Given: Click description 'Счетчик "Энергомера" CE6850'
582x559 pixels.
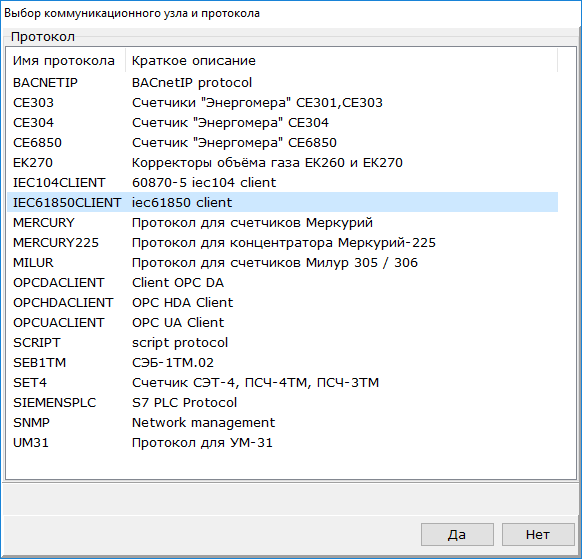Looking at the screenshot, I should pyautogui.click(x=234, y=143).
